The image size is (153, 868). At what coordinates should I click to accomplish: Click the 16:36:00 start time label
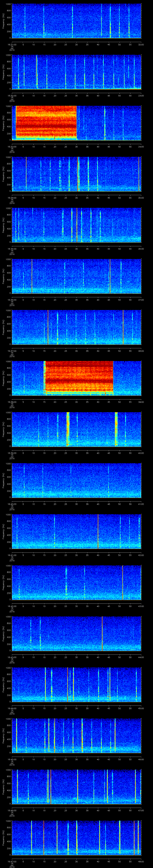coord(12,300)
